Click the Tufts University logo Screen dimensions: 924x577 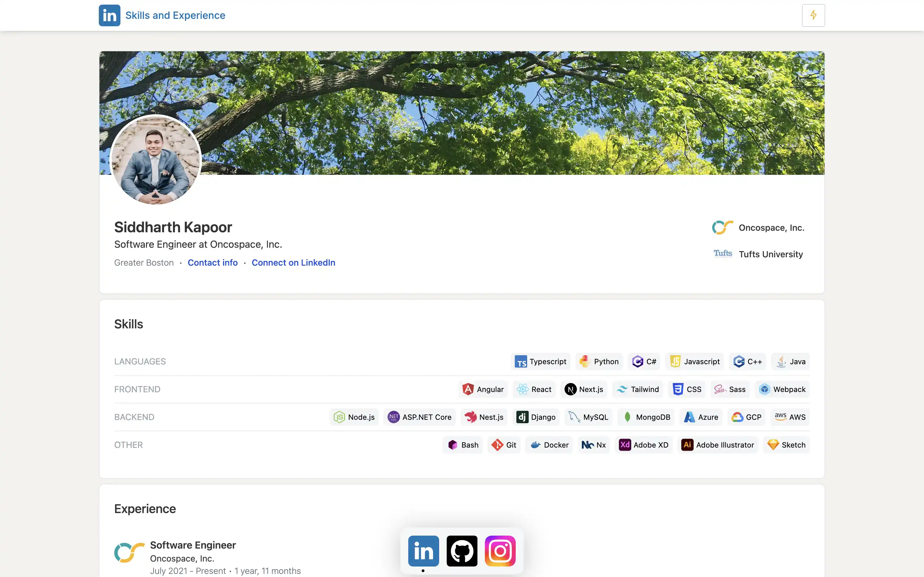[723, 254]
